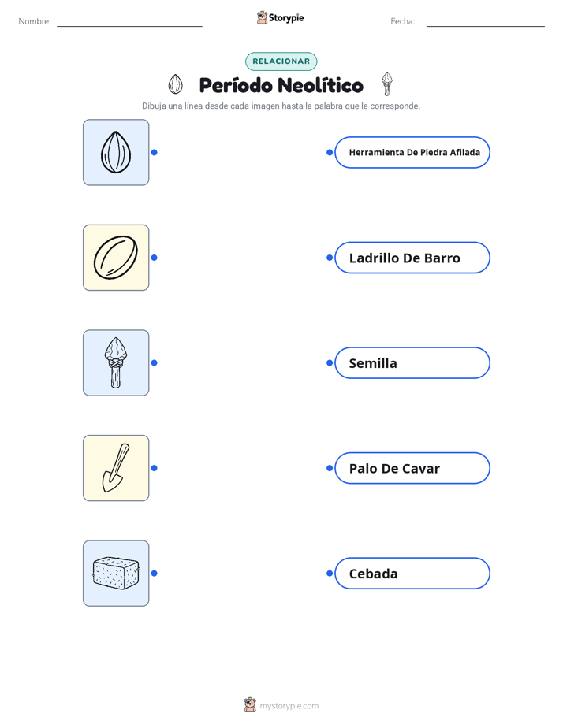Click the blue dot beside barley grain image
The image size is (563, 728).
tap(155, 152)
